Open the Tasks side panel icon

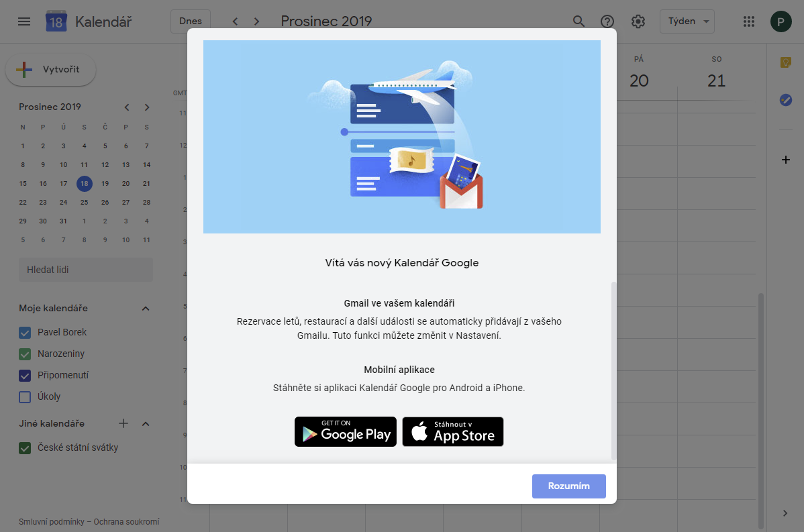pos(785,100)
